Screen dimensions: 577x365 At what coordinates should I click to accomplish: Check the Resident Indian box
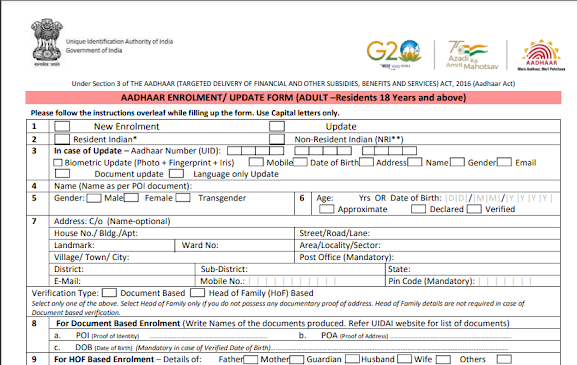click(x=62, y=139)
